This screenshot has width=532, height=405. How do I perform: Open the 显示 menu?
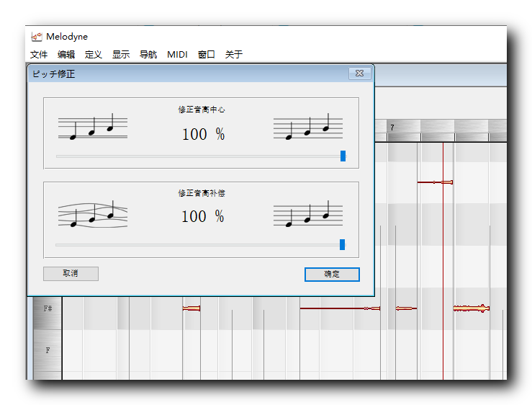click(121, 54)
